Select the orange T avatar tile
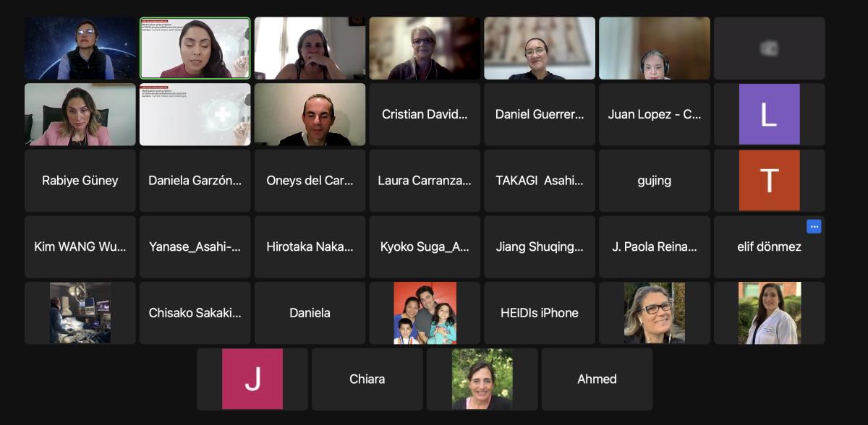The image size is (868, 425). pos(770,181)
